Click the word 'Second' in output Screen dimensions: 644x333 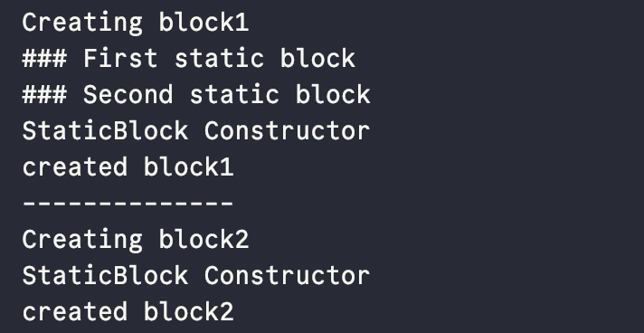[128, 94]
